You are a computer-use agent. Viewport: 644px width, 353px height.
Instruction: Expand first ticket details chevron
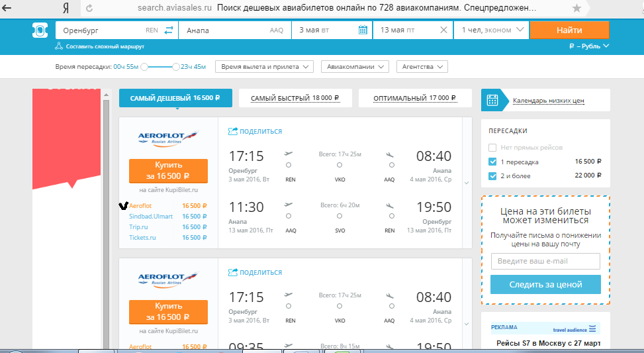coord(467,183)
